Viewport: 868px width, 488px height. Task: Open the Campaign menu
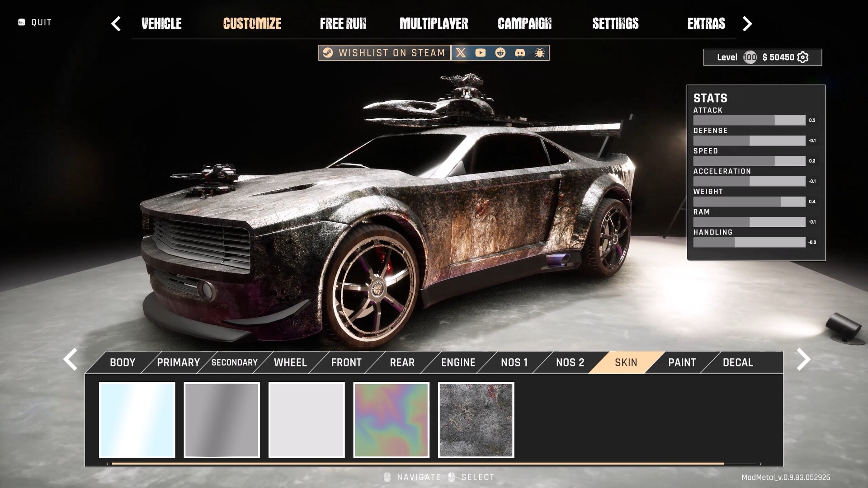pyautogui.click(x=525, y=23)
